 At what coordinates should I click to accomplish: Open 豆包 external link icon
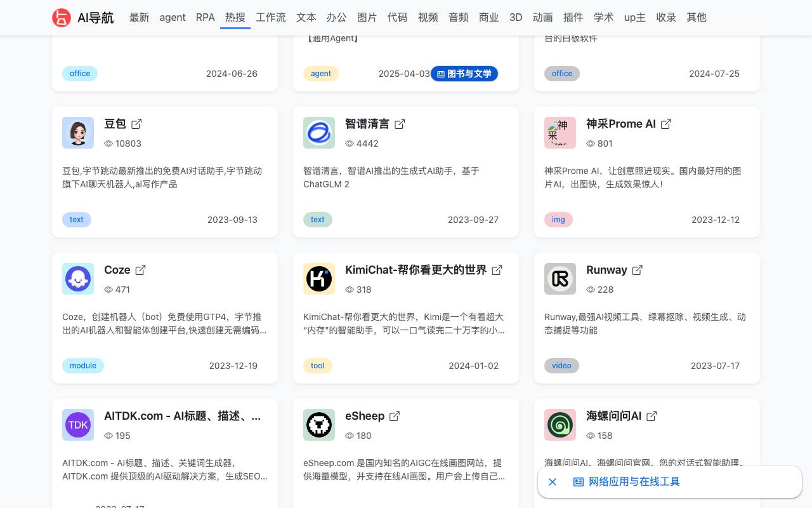click(x=136, y=124)
